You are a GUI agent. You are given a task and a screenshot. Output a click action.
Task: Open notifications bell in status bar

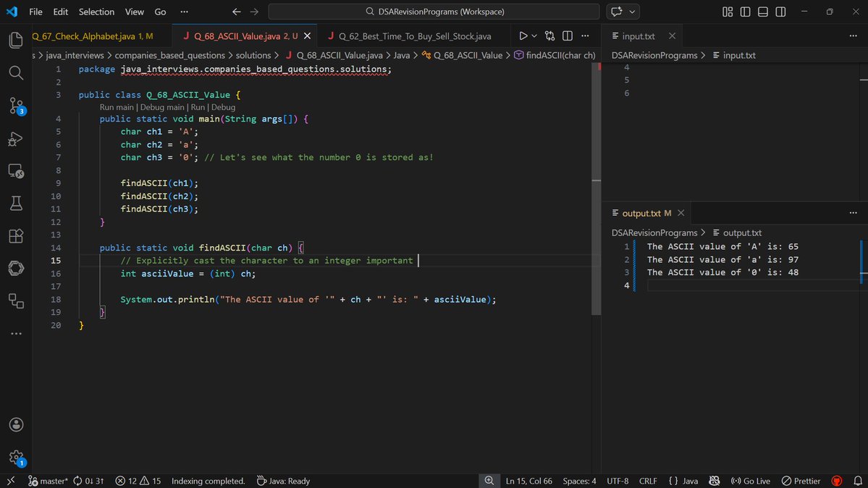point(857,481)
